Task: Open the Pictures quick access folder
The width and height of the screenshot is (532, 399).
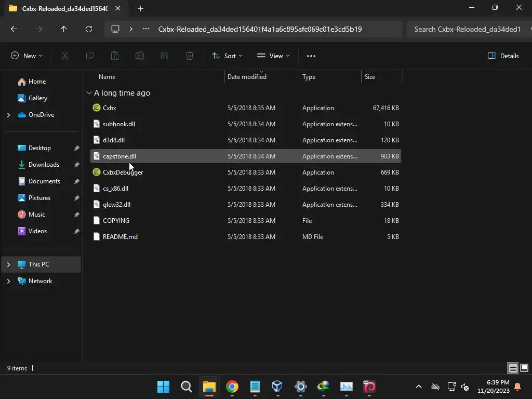Action: pyautogui.click(x=39, y=198)
